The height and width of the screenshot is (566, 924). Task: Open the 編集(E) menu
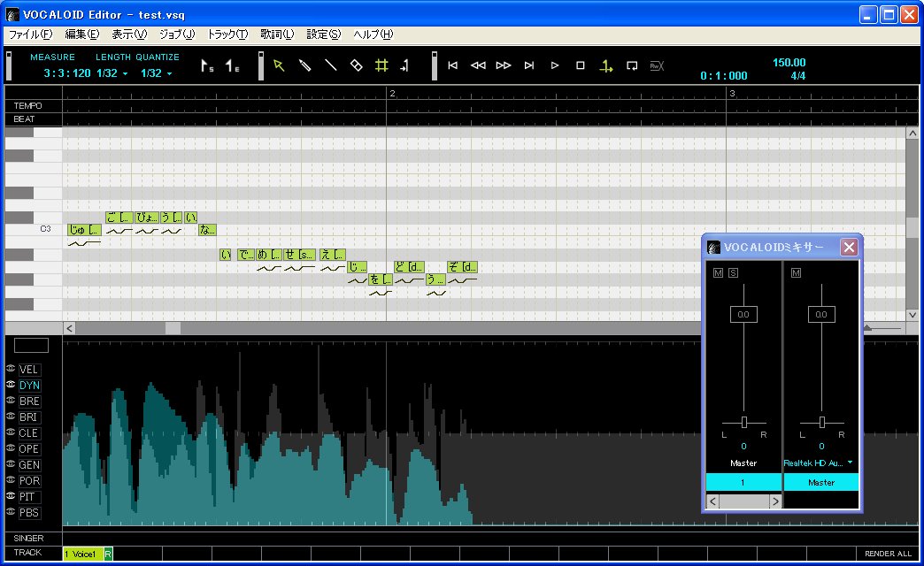coord(82,34)
